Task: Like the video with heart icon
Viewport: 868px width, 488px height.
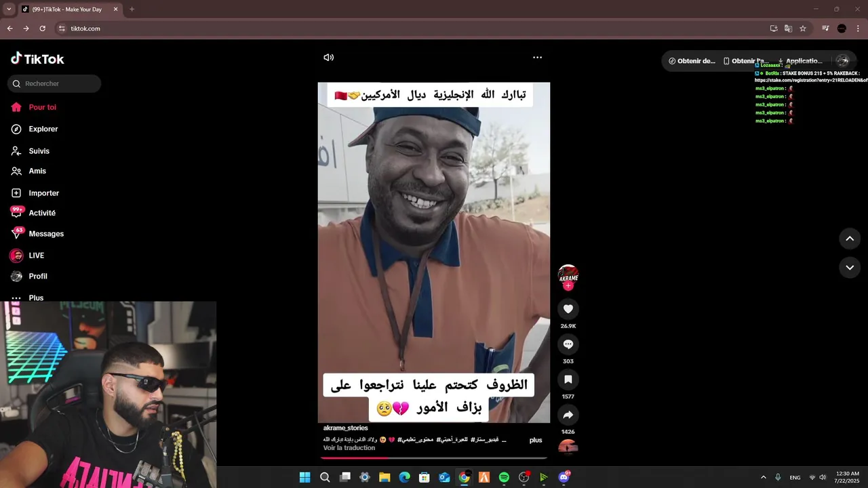Action: (x=568, y=309)
